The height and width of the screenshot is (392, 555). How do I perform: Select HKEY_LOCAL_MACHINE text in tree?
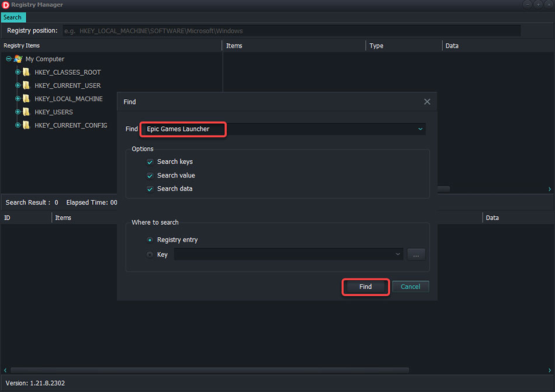pos(69,99)
